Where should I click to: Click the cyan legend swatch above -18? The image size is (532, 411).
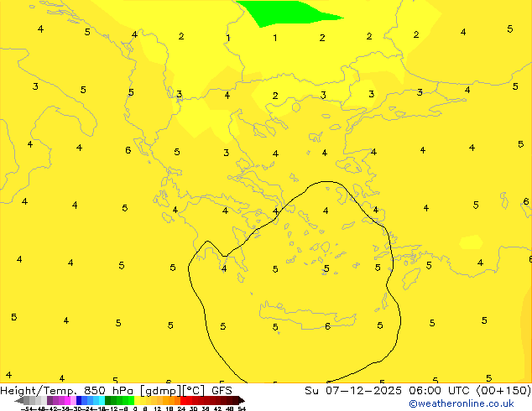tap(102, 400)
